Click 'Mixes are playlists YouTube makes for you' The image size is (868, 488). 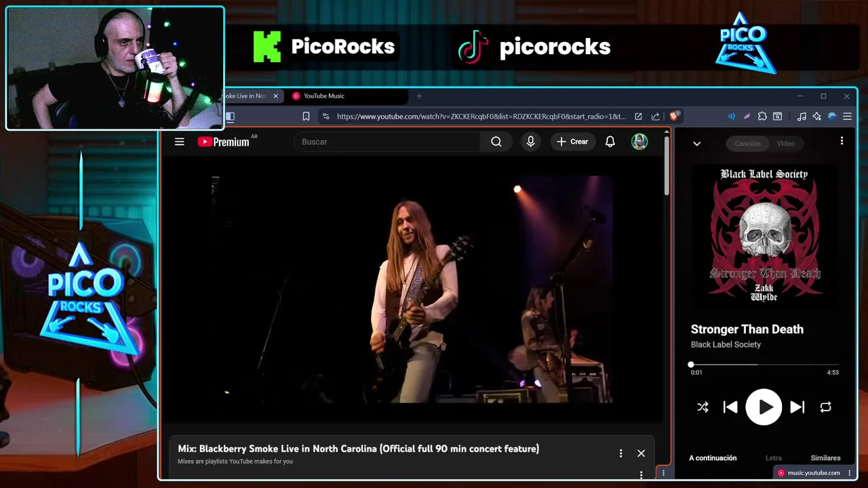235,462
